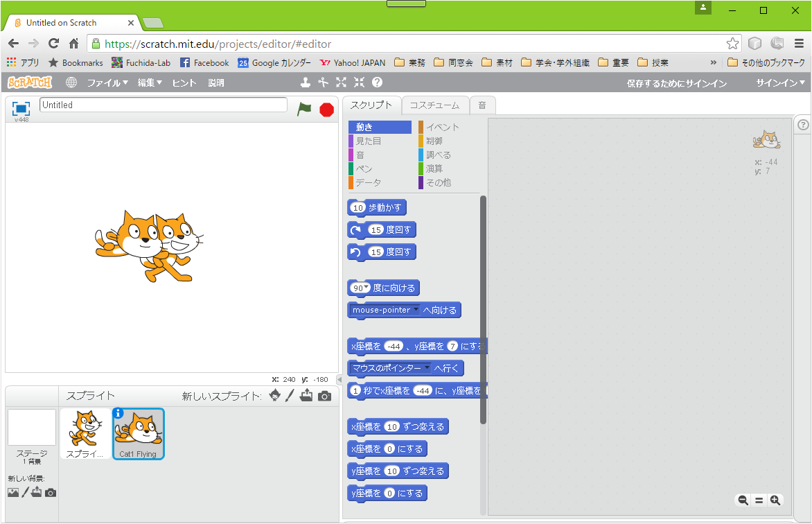
Task: Switch to the コスチューム tab
Action: pos(434,105)
